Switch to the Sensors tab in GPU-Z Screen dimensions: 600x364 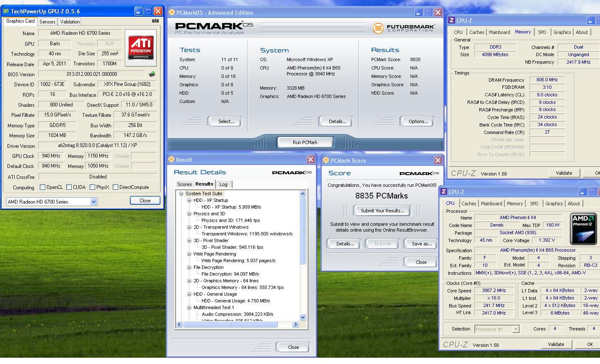click(x=47, y=22)
